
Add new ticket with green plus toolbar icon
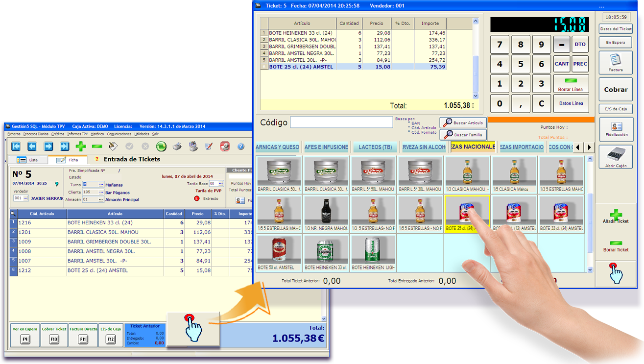(81, 146)
